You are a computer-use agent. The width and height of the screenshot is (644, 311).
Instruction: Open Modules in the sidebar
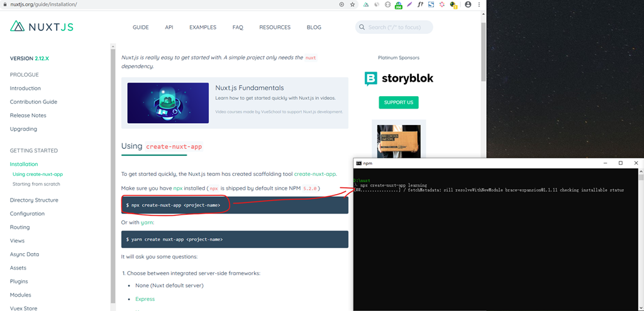tap(21, 295)
